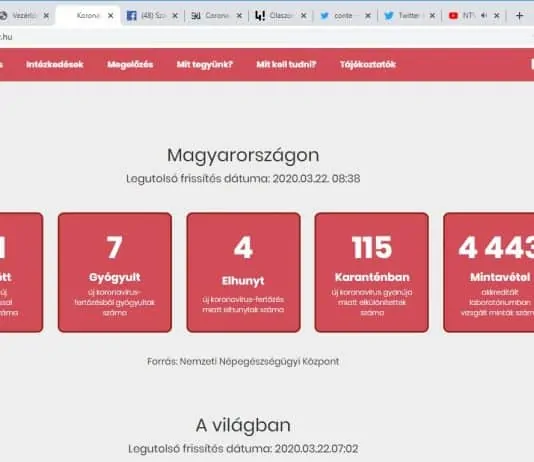Click the address bar URL ending in .hu
This screenshot has height=462, width=534.
pyautogui.click(x=6, y=37)
